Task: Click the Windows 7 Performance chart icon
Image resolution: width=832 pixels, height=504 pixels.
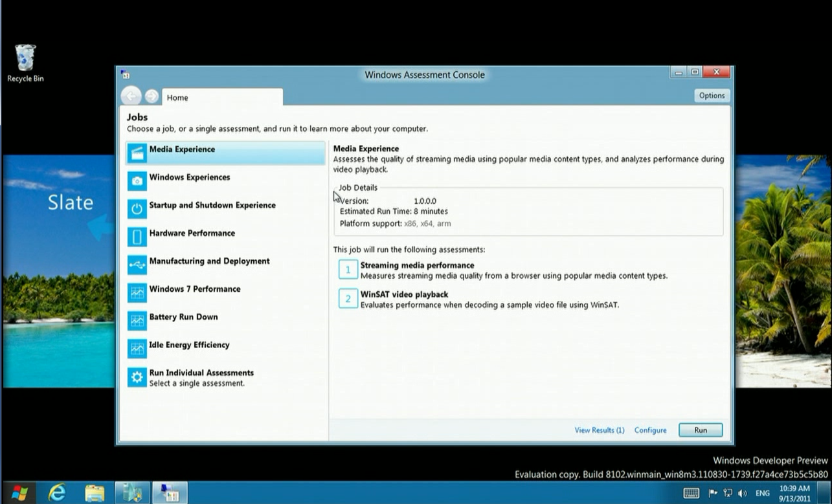Action: pos(137,292)
